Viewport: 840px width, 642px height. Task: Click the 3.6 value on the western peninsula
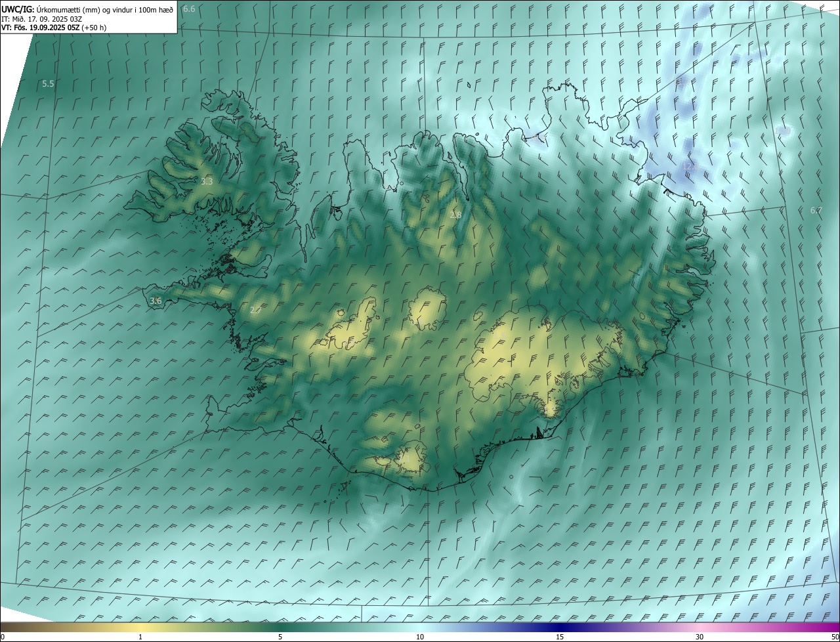[156, 301]
